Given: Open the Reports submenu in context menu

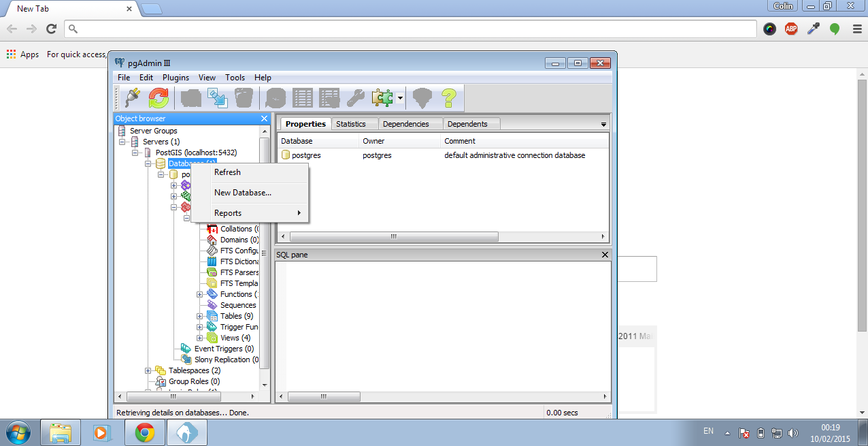Looking at the screenshot, I should 250,213.
